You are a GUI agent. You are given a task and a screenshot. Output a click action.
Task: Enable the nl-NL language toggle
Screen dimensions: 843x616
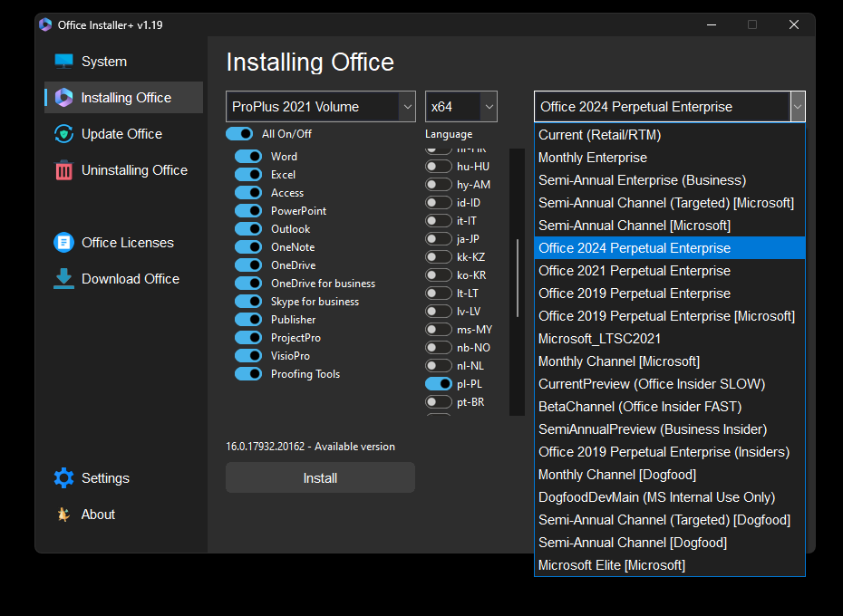pyautogui.click(x=438, y=366)
